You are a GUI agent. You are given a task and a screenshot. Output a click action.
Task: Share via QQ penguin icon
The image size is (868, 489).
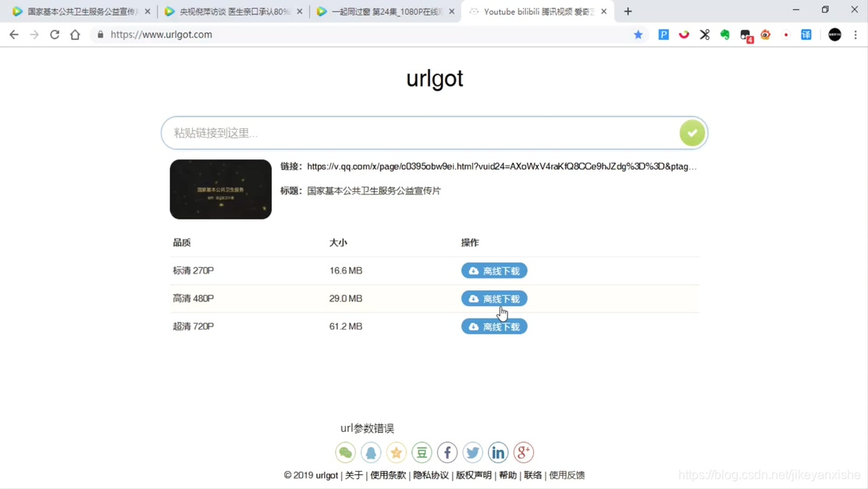(371, 452)
